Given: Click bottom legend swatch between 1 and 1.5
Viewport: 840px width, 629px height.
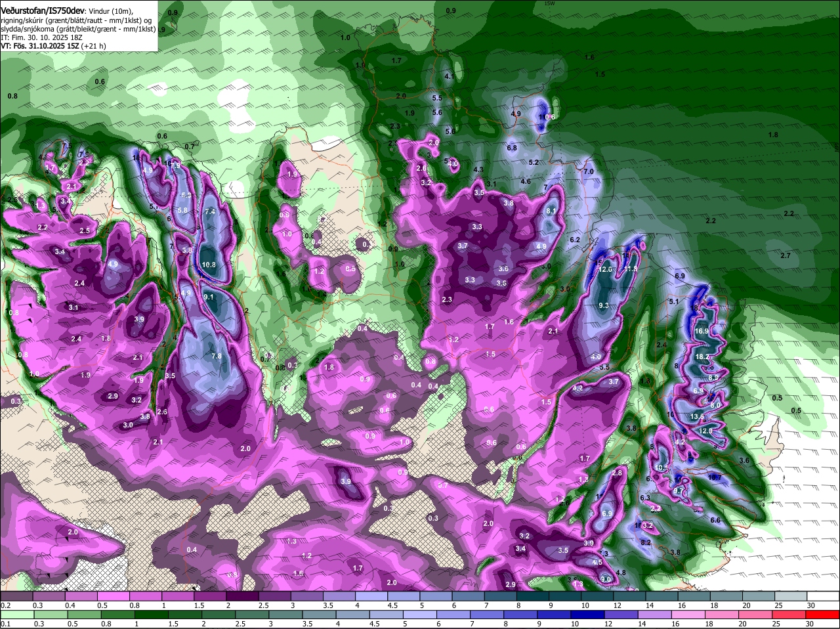Looking at the screenshot, I should coord(152,615).
